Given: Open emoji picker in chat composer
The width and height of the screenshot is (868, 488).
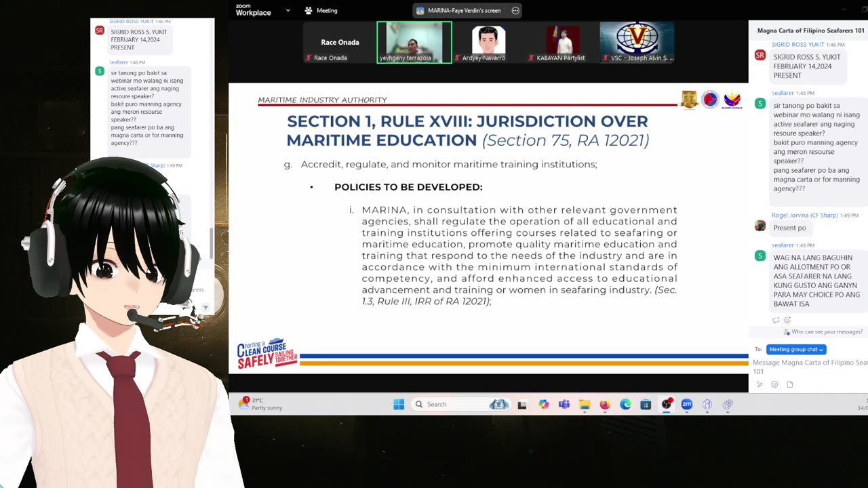Looking at the screenshot, I should click(x=774, y=384).
